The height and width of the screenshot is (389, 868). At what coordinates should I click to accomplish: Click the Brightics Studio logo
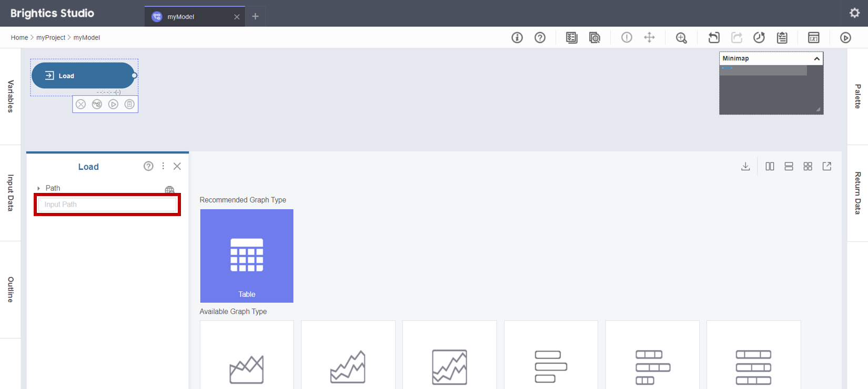tap(52, 13)
